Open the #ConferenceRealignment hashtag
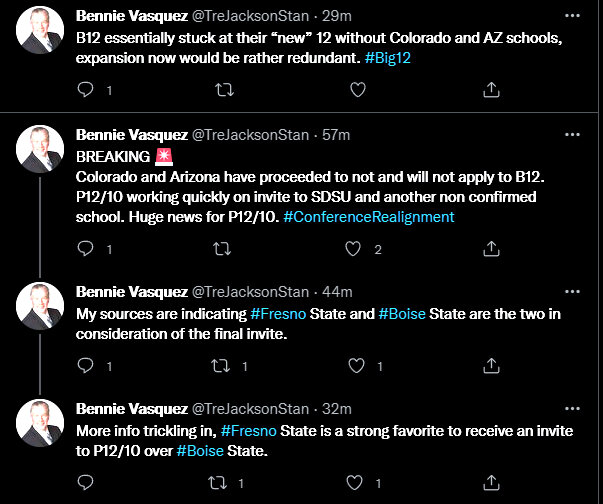Screen dimensions: 603x504 pyautogui.click(x=396, y=216)
